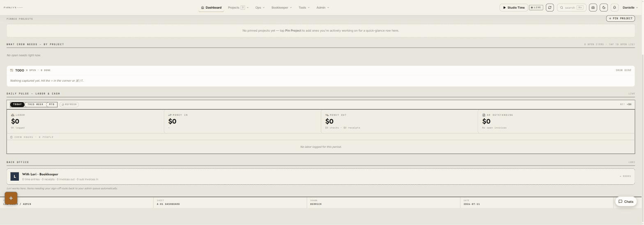
Task: Click the Projects count badge
Action: tap(243, 7)
